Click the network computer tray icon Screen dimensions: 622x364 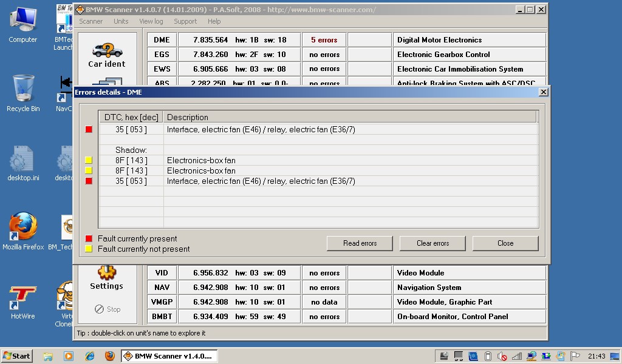(x=531, y=357)
